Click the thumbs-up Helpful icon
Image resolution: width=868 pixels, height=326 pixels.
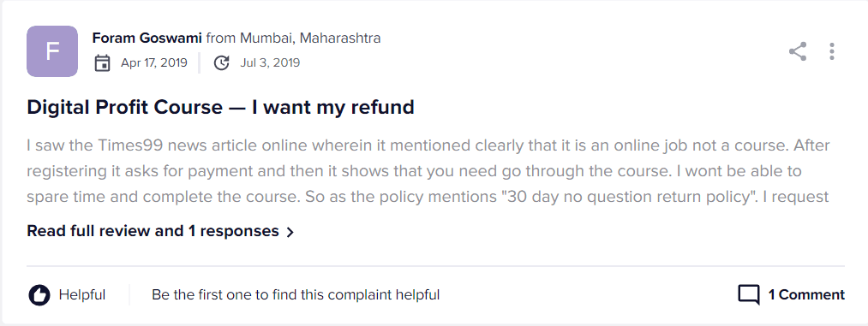(x=39, y=295)
